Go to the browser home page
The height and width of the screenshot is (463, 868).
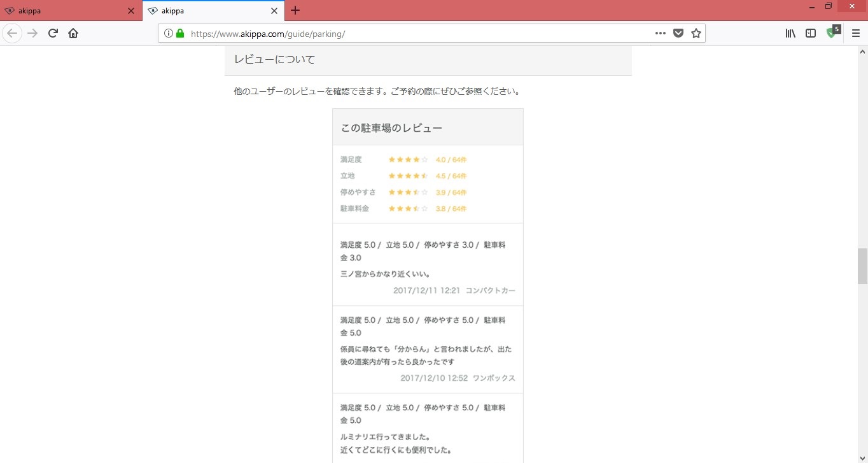click(x=73, y=33)
